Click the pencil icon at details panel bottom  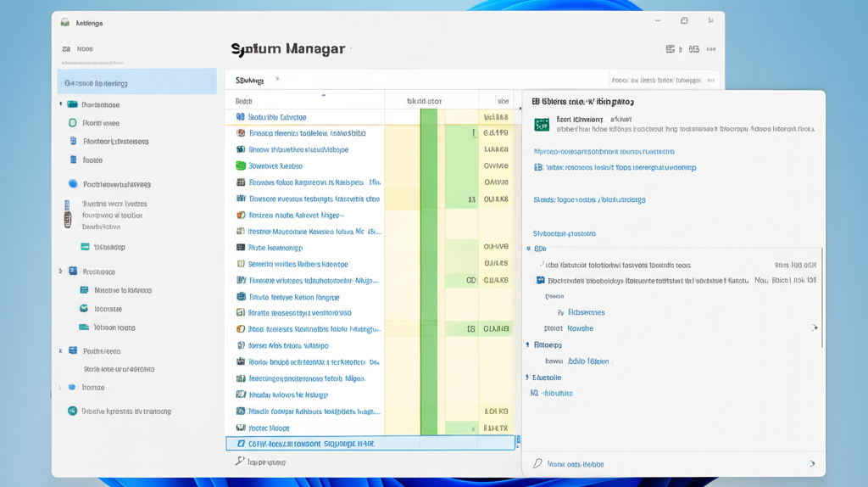pos(537,464)
